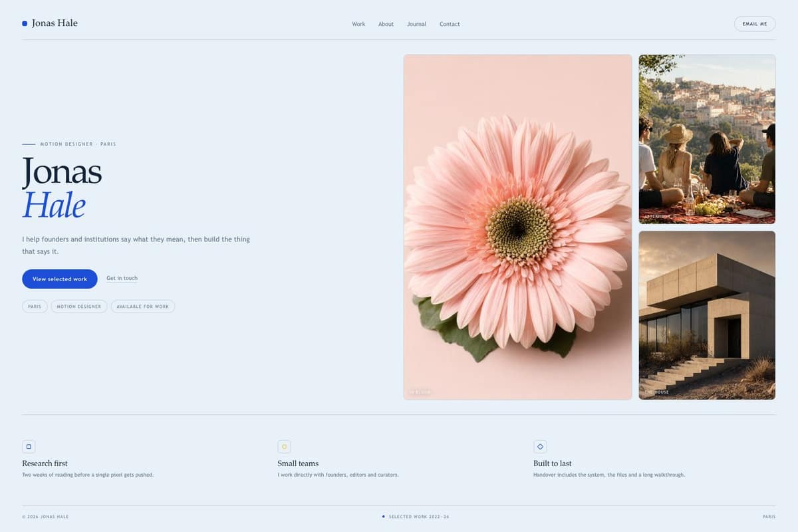Click the "Small teams" heading
Viewport: 798px width, 532px height.
(x=298, y=464)
